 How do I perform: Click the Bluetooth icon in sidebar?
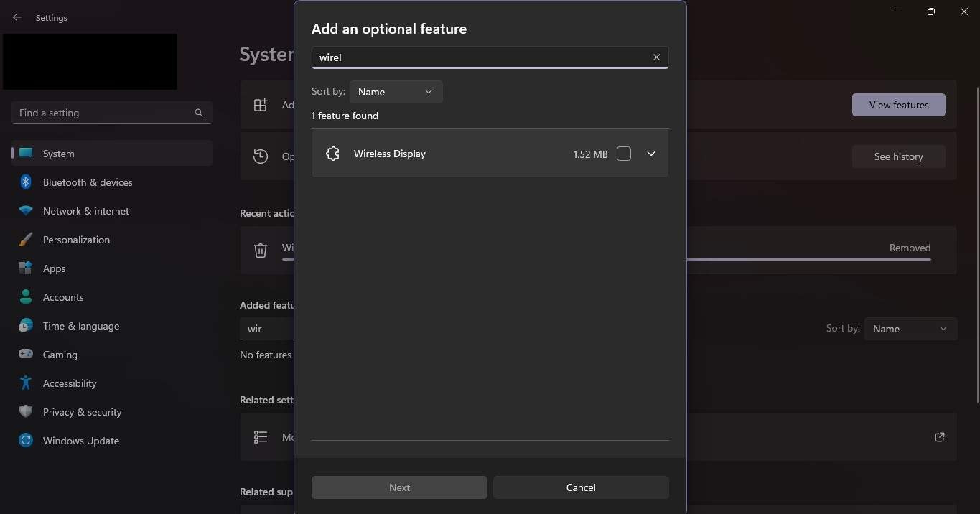click(26, 182)
